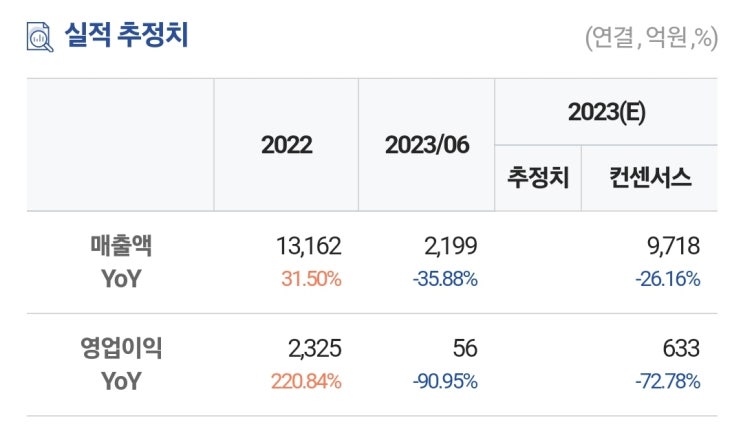Viewport: 743px width, 442px height.
Task: Click the 220.84% operating profit growth
Action: pos(306,381)
